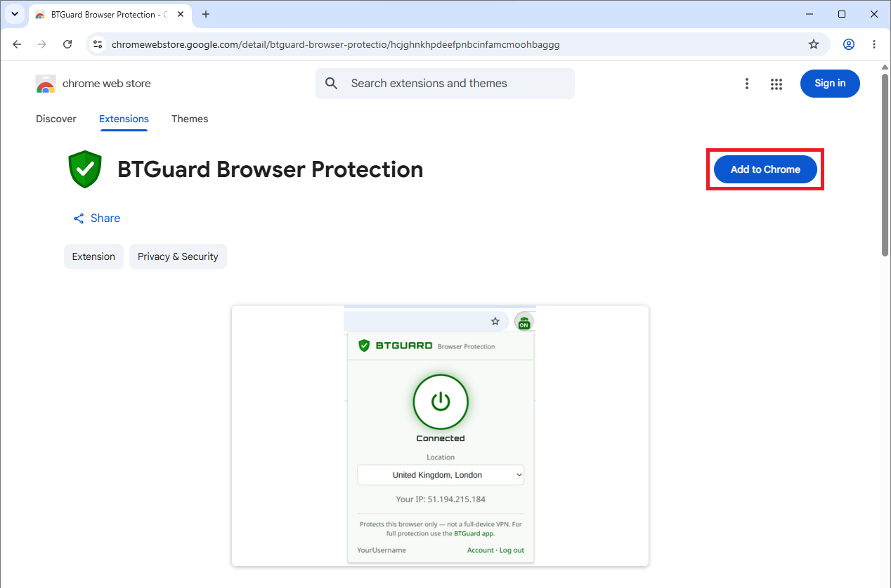This screenshot has height=588, width=891.
Task: Open the web store more options menu
Action: click(747, 84)
